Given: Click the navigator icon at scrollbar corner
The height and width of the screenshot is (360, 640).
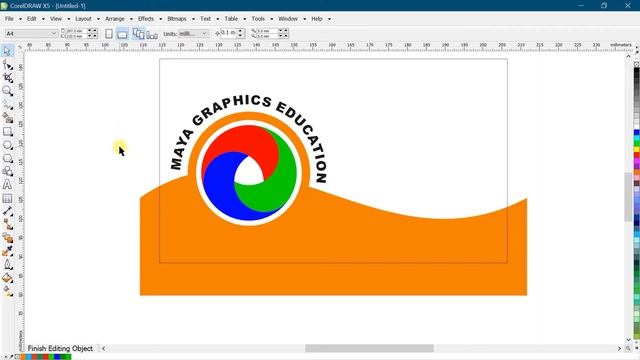Looking at the screenshot, I should click(x=629, y=348).
